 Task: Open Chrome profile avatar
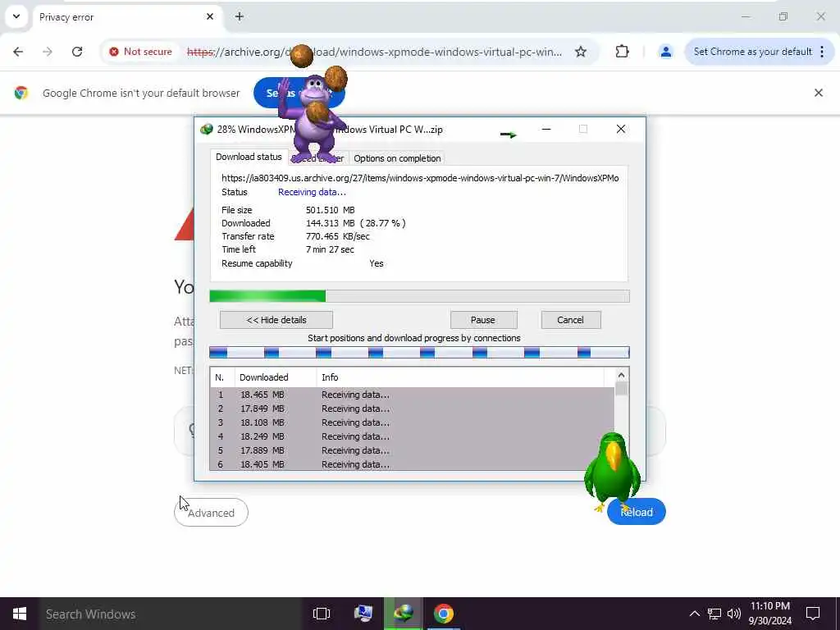(x=666, y=52)
